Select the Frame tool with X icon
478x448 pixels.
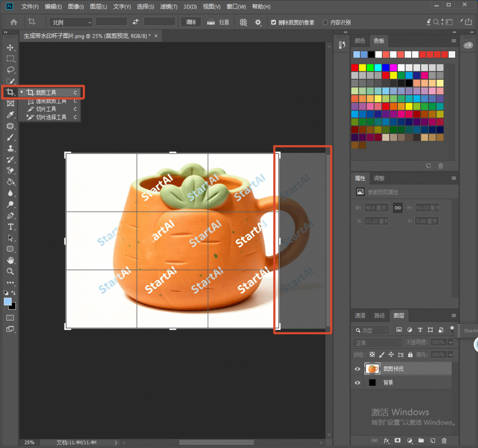click(x=10, y=103)
